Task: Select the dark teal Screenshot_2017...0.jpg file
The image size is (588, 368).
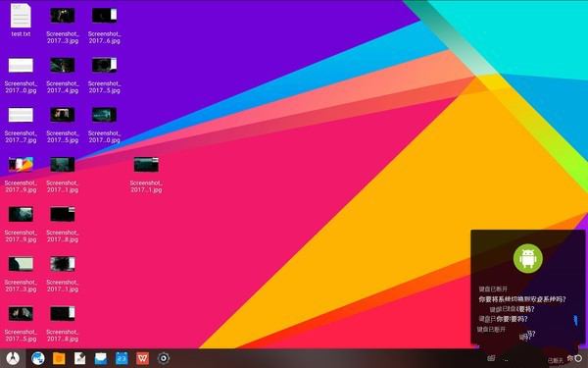Action: click(x=104, y=125)
